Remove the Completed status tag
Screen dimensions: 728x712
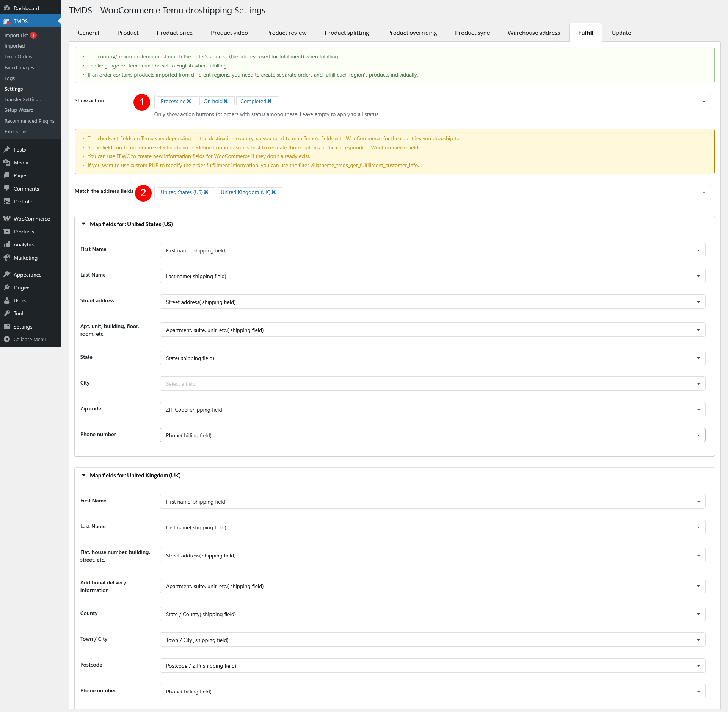click(x=270, y=101)
